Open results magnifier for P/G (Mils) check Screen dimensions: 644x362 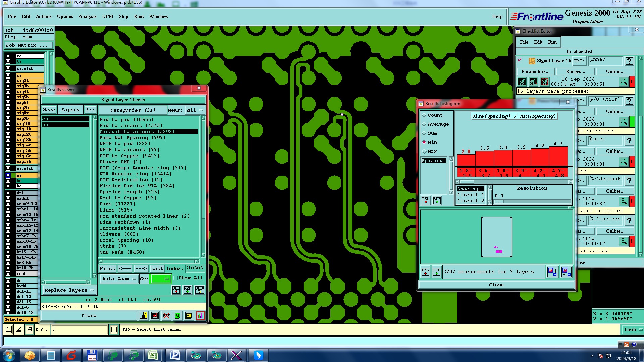click(x=624, y=122)
